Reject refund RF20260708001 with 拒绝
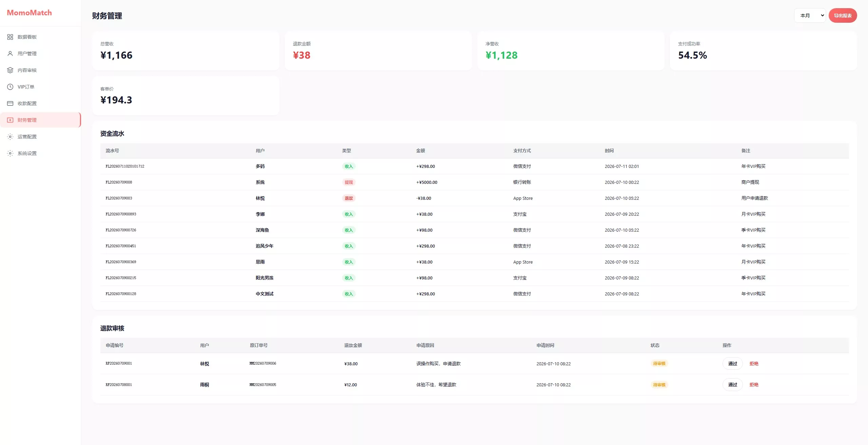The image size is (868, 445). (754, 385)
